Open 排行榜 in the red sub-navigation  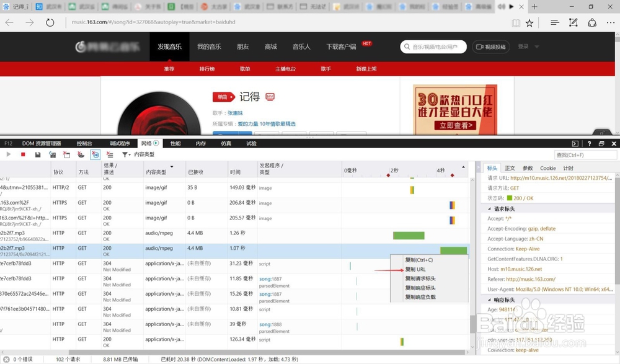click(x=207, y=69)
